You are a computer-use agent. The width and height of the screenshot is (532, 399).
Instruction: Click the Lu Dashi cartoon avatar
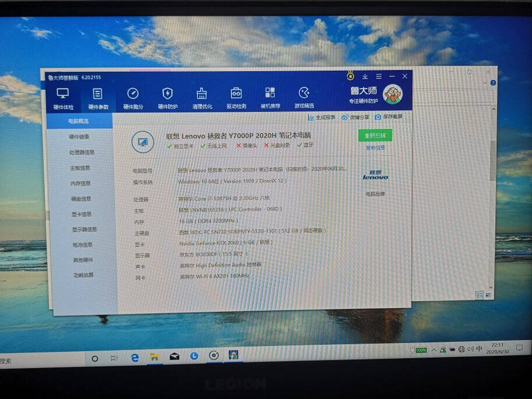click(x=393, y=94)
